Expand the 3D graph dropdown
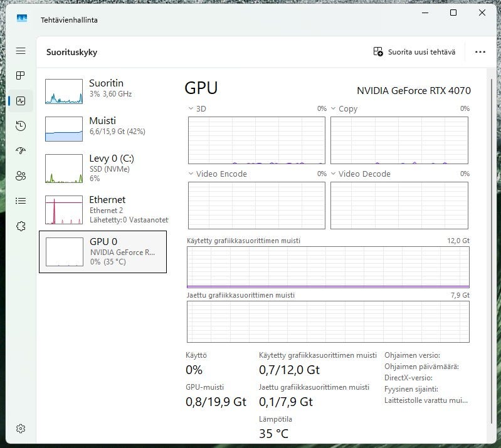The image size is (501, 448). coord(191,109)
